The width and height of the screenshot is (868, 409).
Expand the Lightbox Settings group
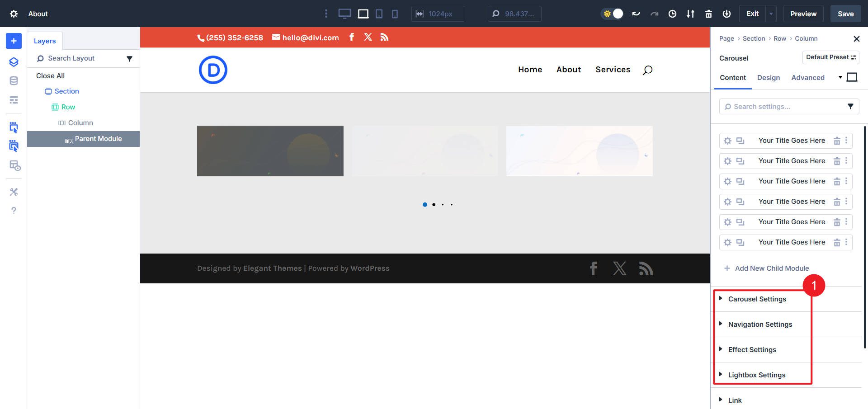click(757, 375)
